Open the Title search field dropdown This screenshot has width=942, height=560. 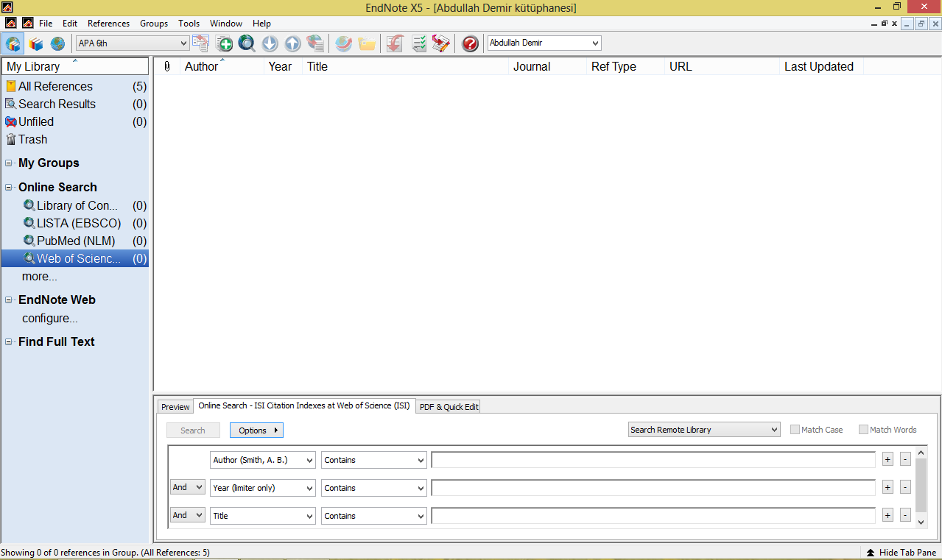pos(263,516)
